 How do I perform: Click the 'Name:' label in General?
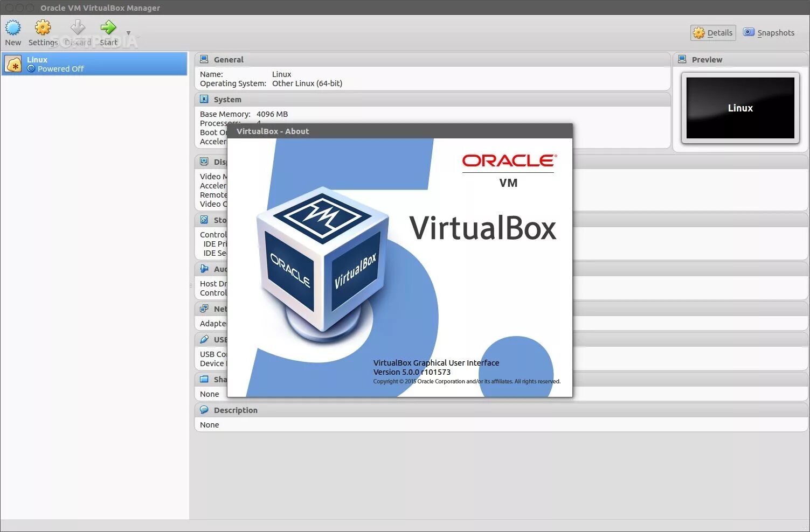point(211,74)
